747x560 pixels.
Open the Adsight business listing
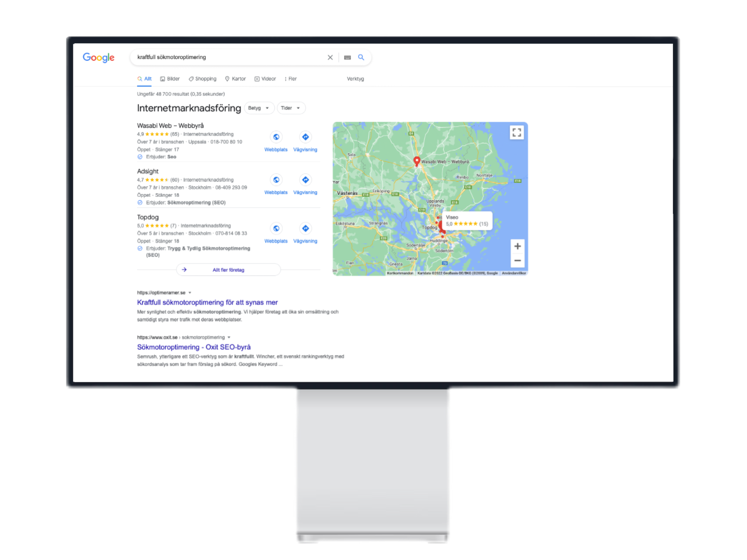tap(148, 171)
